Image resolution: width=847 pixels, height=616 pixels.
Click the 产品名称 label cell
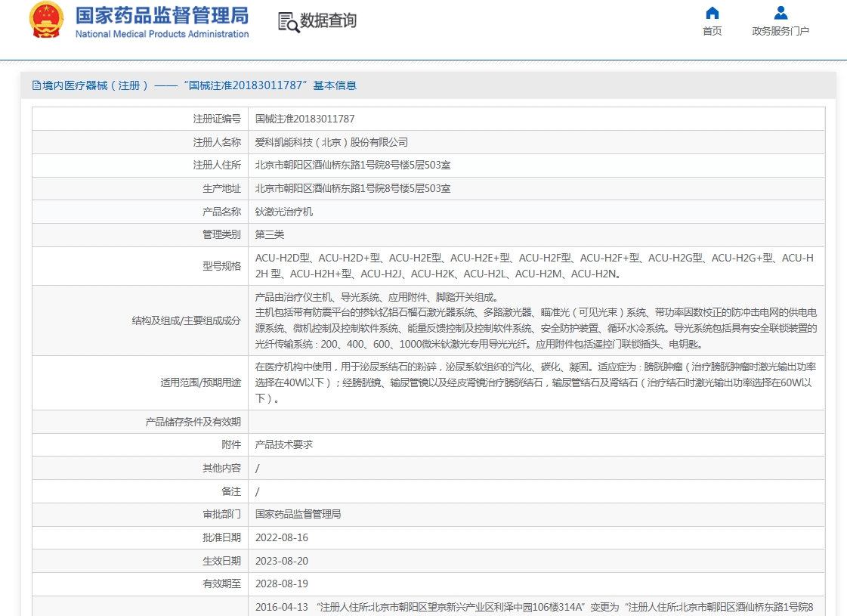pos(140,212)
